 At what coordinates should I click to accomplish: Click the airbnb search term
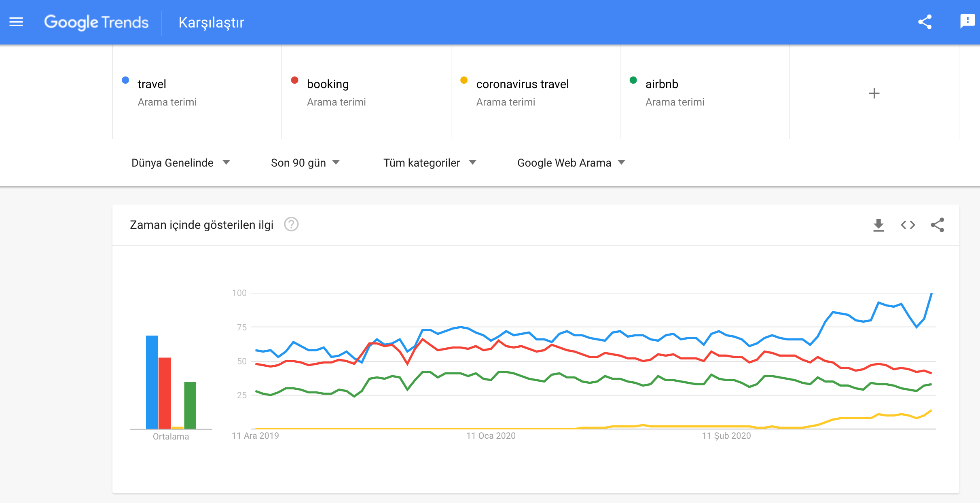[662, 84]
